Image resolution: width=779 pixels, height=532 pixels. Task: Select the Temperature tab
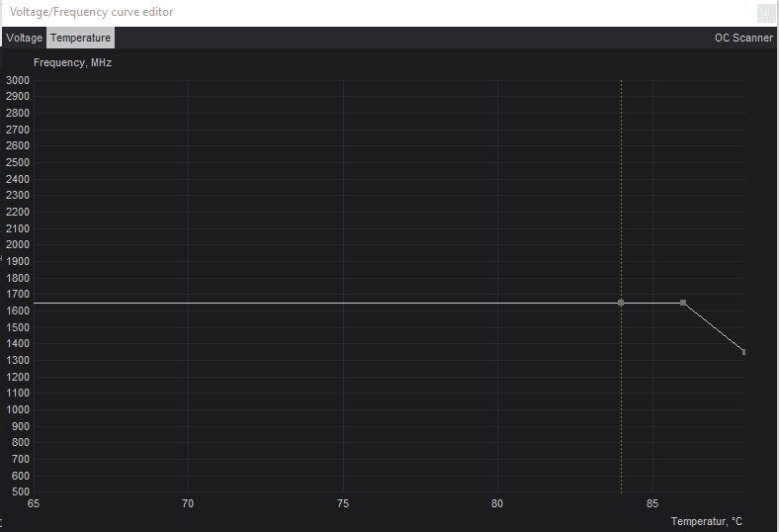click(80, 38)
